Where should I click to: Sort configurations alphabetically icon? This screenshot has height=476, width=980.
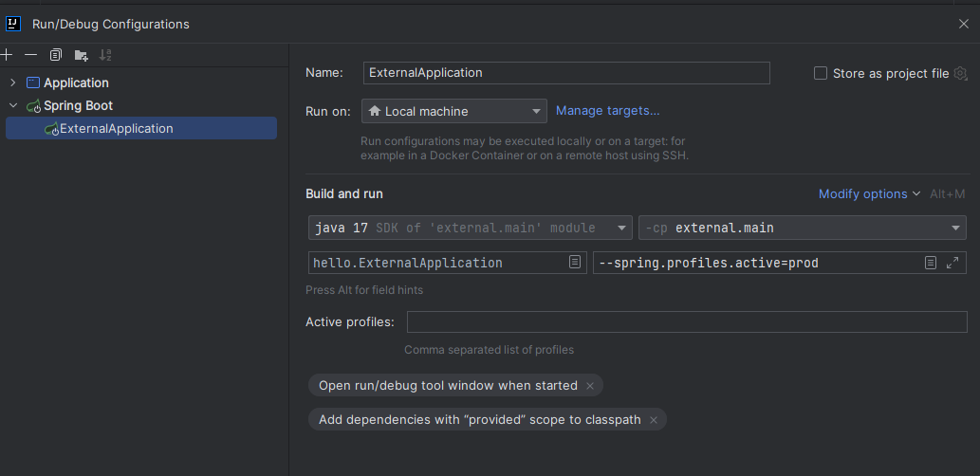(105, 55)
